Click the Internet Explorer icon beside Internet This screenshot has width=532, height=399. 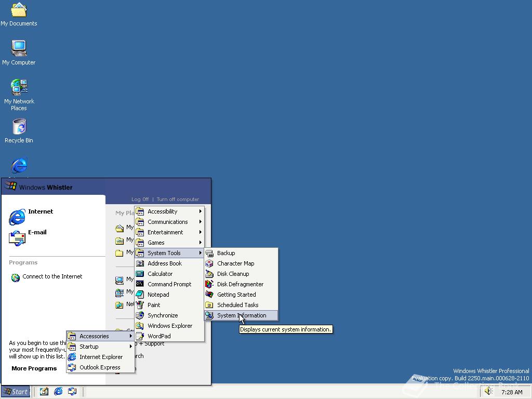tap(17, 217)
